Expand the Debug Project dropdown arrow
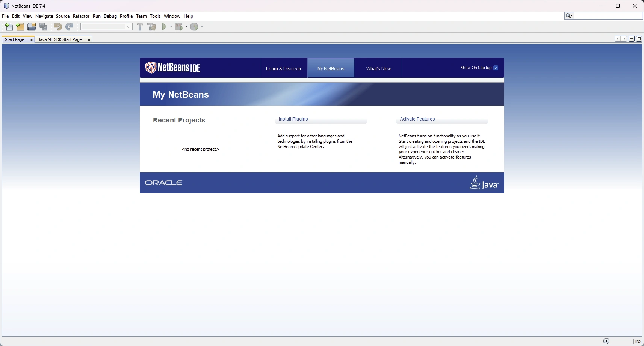Viewport: 644px width, 346px height. click(x=186, y=26)
